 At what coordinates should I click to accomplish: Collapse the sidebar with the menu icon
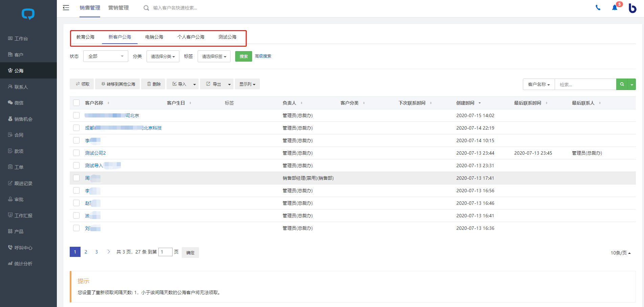[66, 8]
